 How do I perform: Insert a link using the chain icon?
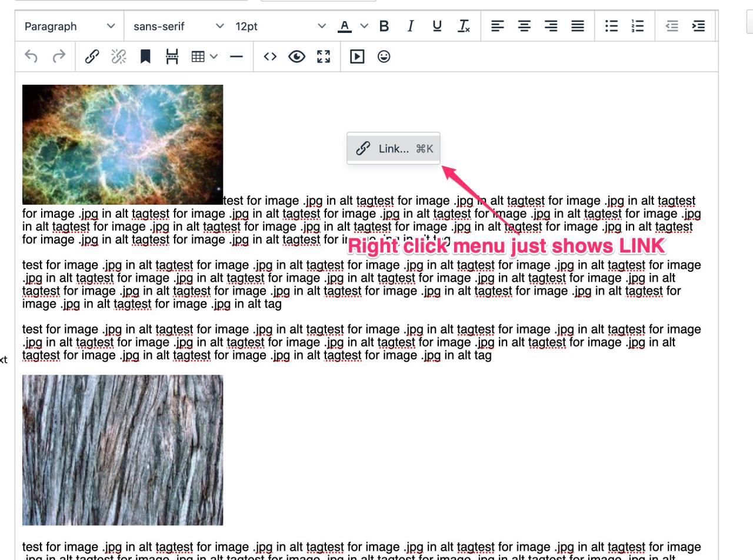point(92,56)
